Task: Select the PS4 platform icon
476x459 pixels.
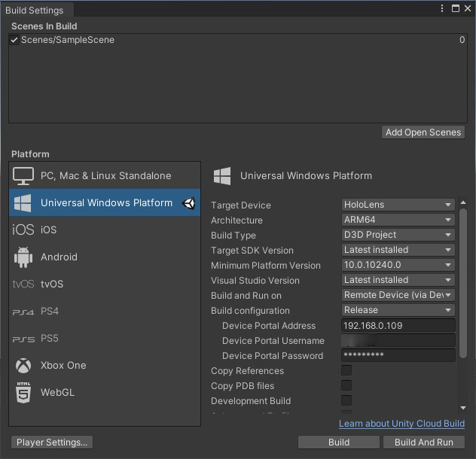Action: point(23,312)
